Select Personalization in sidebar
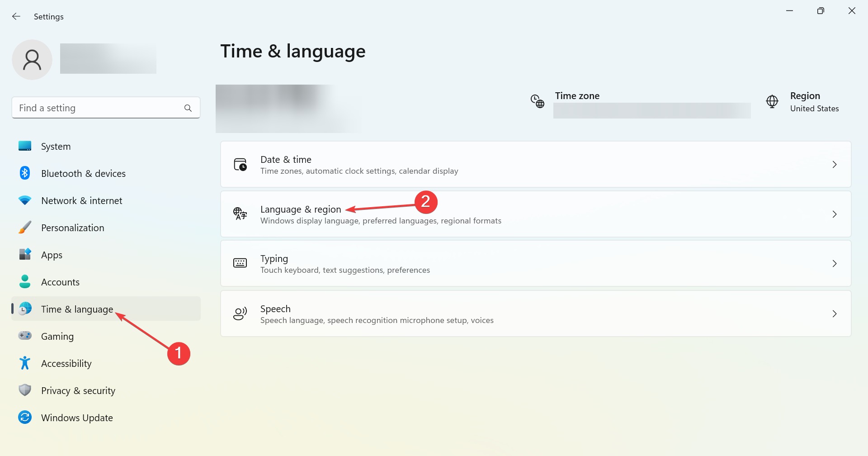The height and width of the screenshot is (456, 868). tap(106, 228)
